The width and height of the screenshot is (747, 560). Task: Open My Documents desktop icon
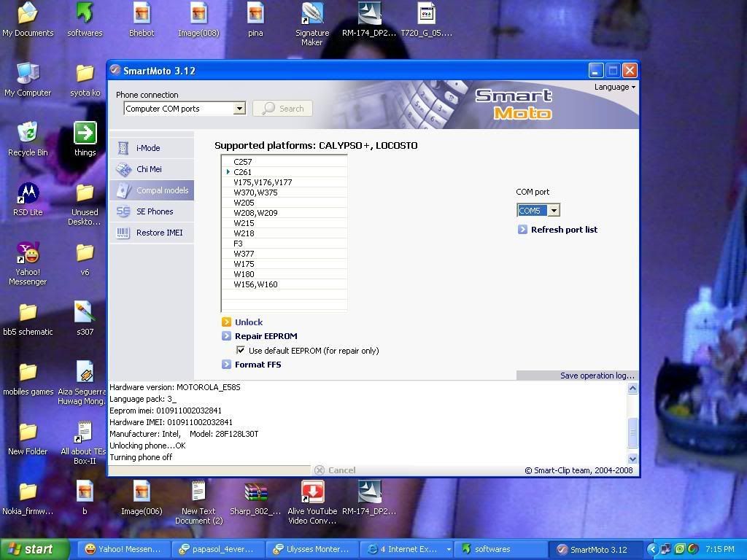pyautogui.click(x=28, y=20)
